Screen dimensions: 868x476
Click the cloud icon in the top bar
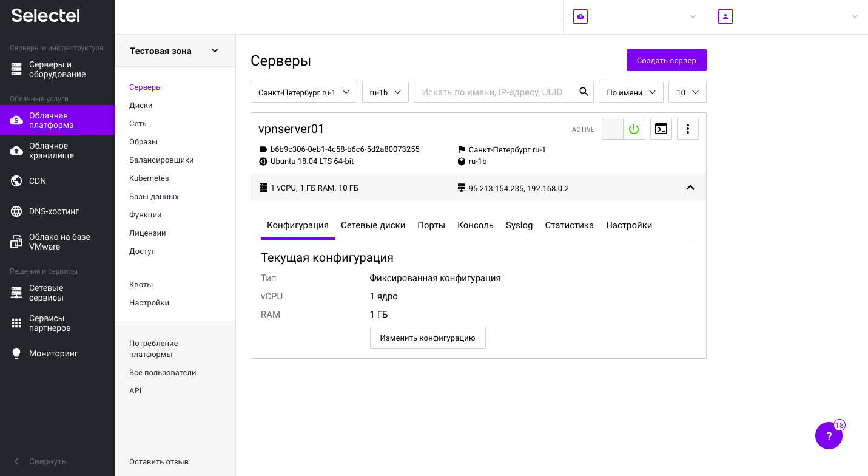580,16
